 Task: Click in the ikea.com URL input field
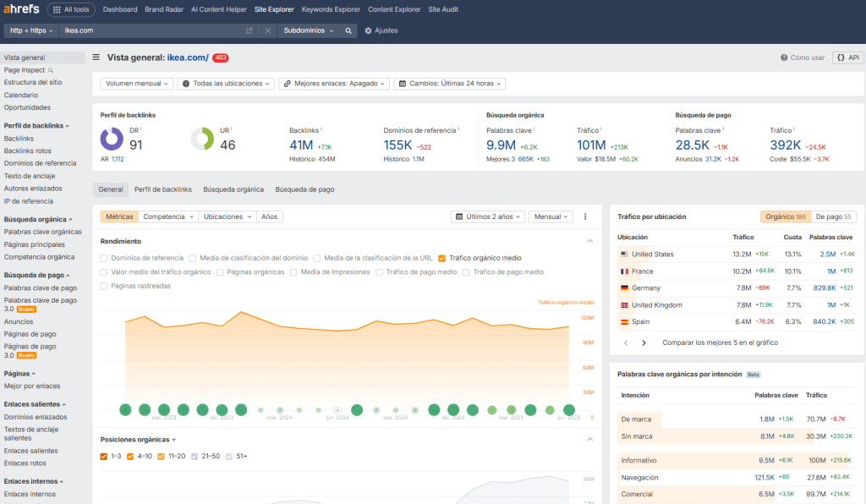152,30
